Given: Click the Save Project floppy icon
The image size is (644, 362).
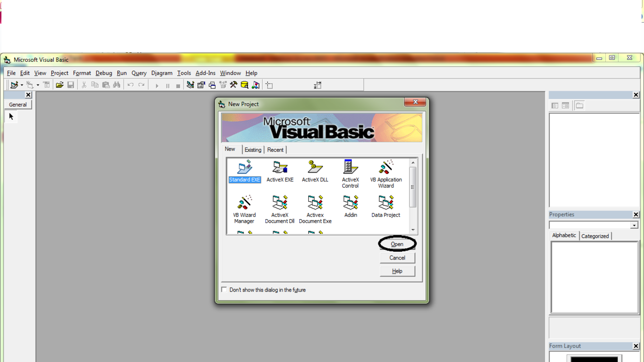Looking at the screenshot, I should 71,85.
